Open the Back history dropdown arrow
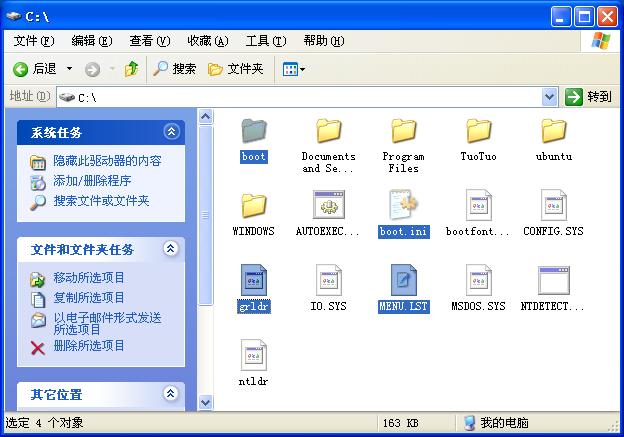This screenshot has height=437, width=624. (69, 69)
